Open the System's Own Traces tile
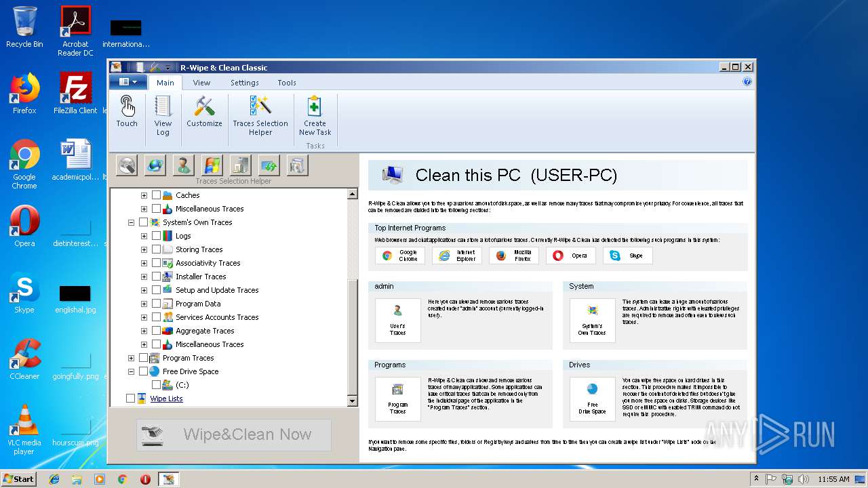The height and width of the screenshot is (488, 868). (x=592, y=320)
